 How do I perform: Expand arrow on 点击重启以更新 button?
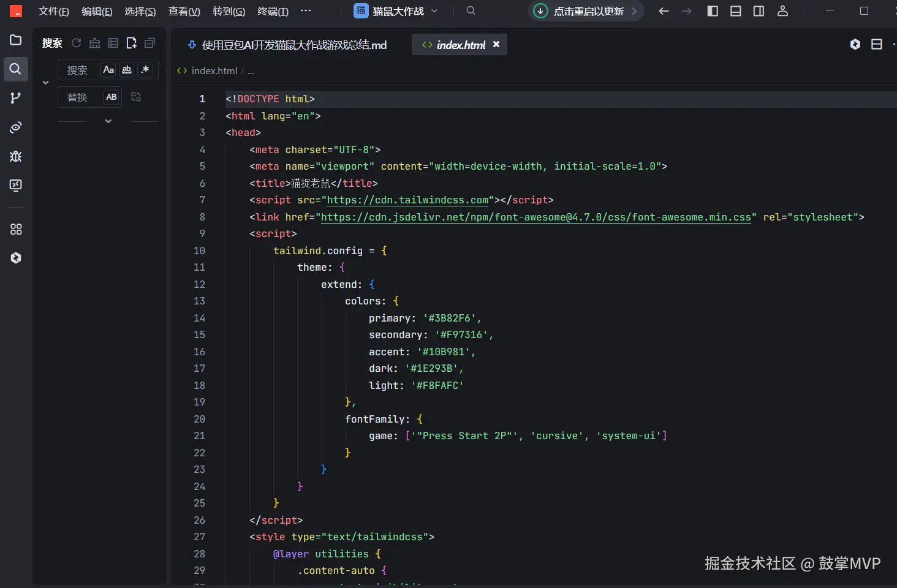tap(634, 11)
